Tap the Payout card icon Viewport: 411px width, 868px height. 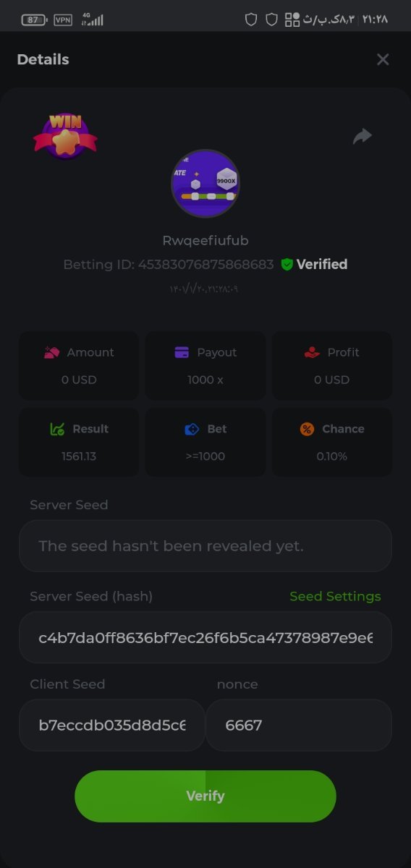click(x=182, y=352)
